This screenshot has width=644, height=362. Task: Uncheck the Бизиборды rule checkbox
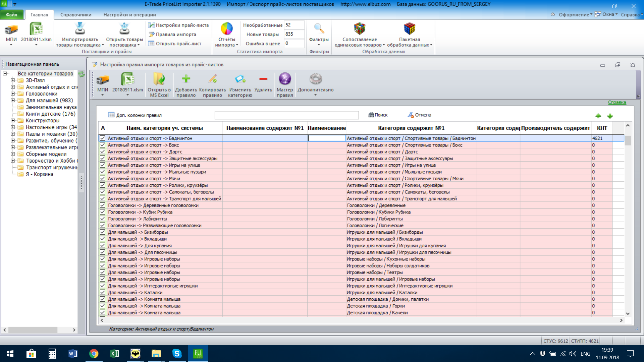(103, 232)
